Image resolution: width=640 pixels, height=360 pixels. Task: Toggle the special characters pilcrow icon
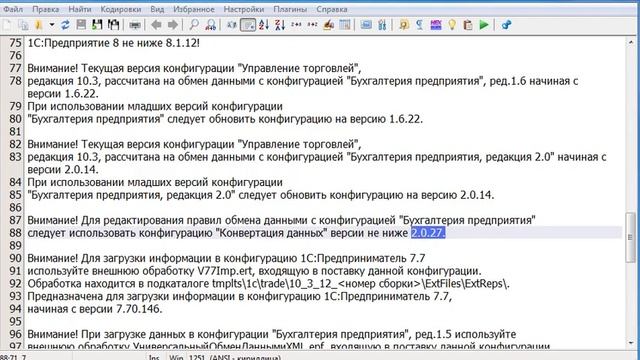[x=420, y=25]
